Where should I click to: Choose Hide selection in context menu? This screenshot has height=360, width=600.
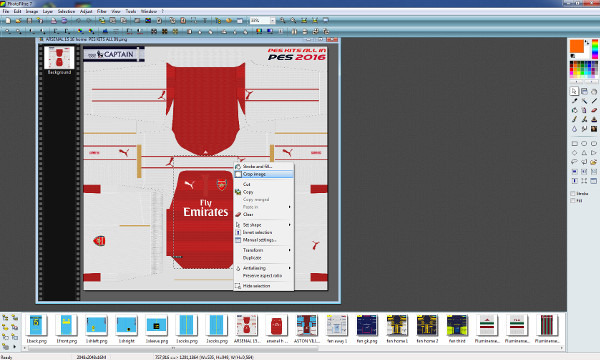(264, 286)
